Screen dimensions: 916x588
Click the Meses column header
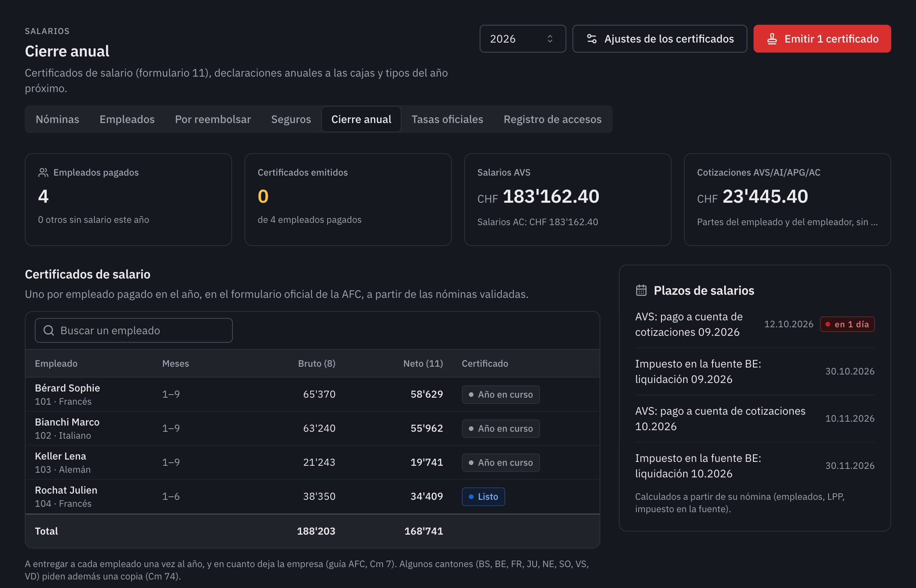pyautogui.click(x=176, y=364)
